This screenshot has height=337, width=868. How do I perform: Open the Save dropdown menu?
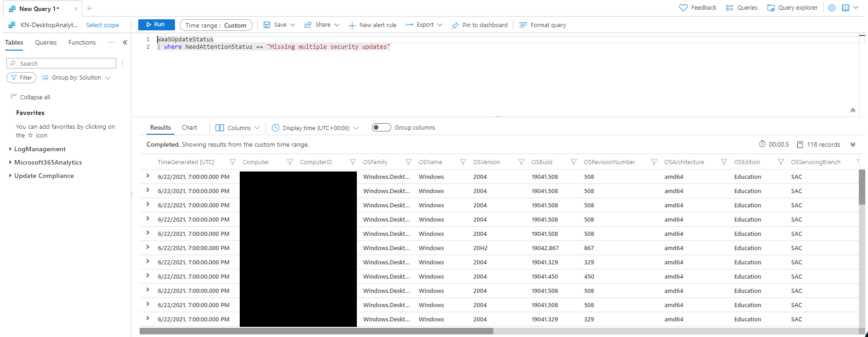pyautogui.click(x=279, y=25)
